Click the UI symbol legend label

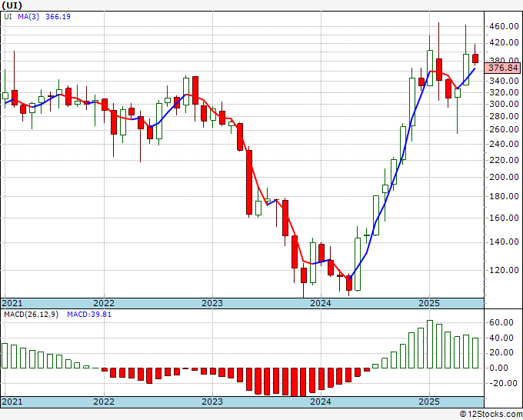(x=8, y=17)
